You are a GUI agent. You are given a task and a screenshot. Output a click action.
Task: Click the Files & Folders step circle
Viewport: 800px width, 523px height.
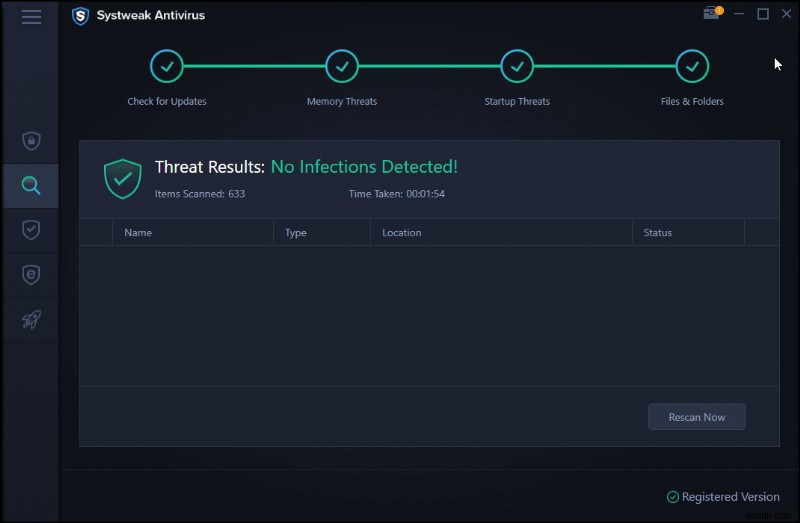[692, 67]
